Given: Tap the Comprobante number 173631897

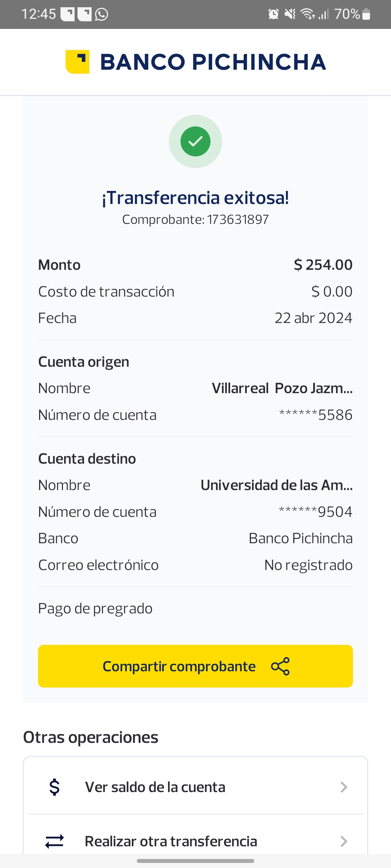Looking at the screenshot, I should (x=237, y=220).
